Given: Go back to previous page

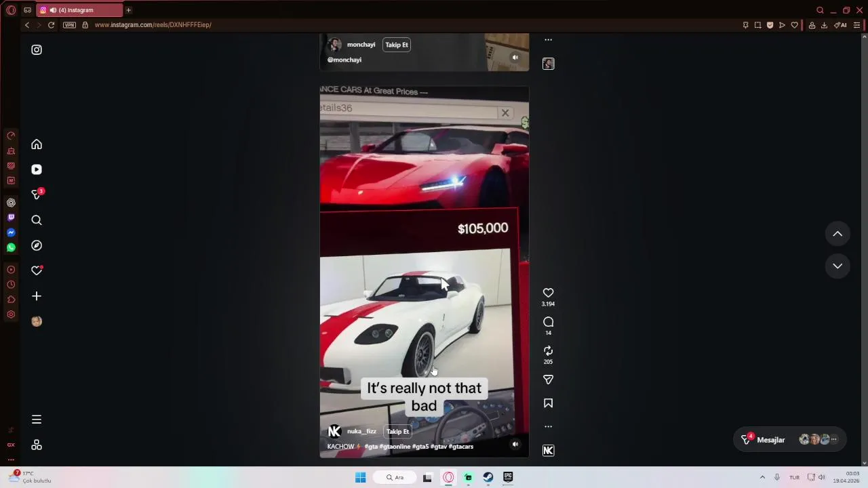Looking at the screenshot, I should pos(27,25).
